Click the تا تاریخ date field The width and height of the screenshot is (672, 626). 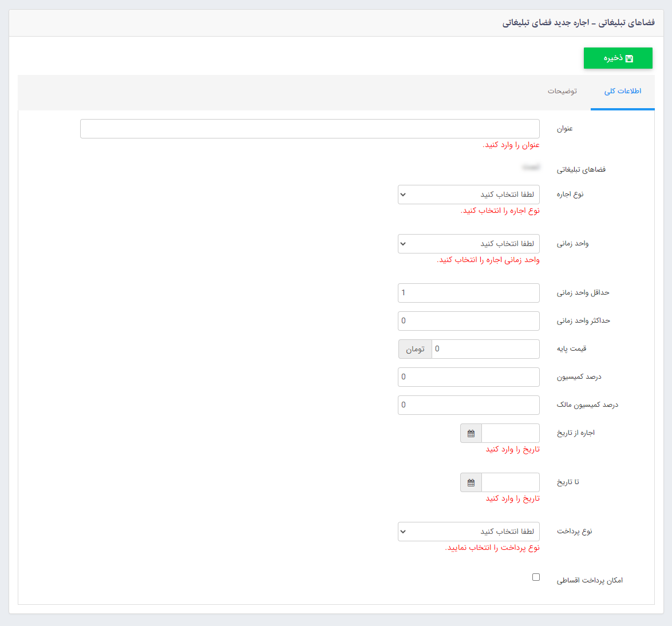tap(509, 482)
